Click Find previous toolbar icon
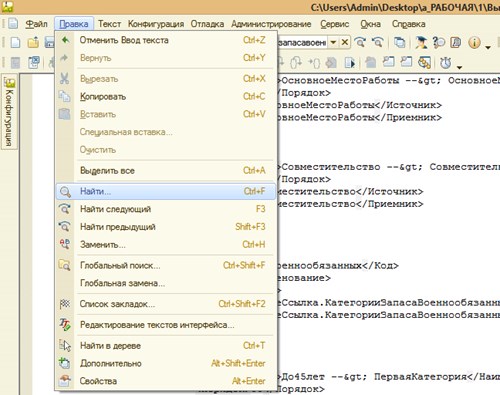The image size is (500, 395). [378, 43]
